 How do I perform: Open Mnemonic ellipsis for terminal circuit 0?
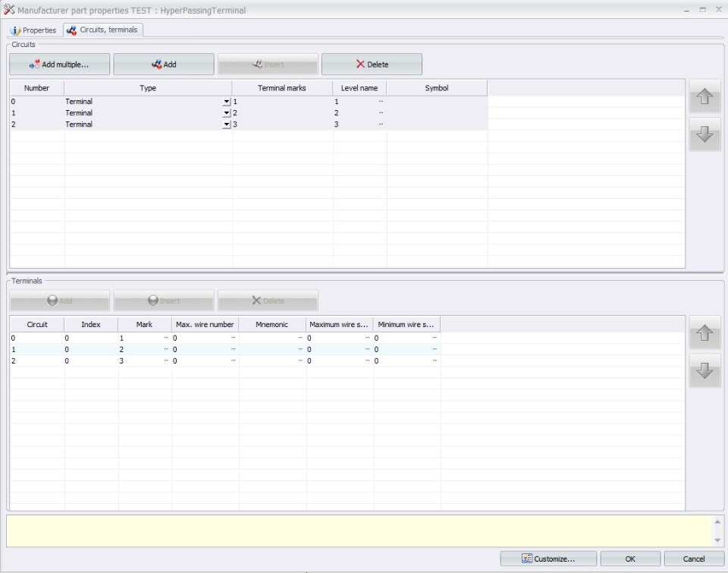click(x=300, y=338)
